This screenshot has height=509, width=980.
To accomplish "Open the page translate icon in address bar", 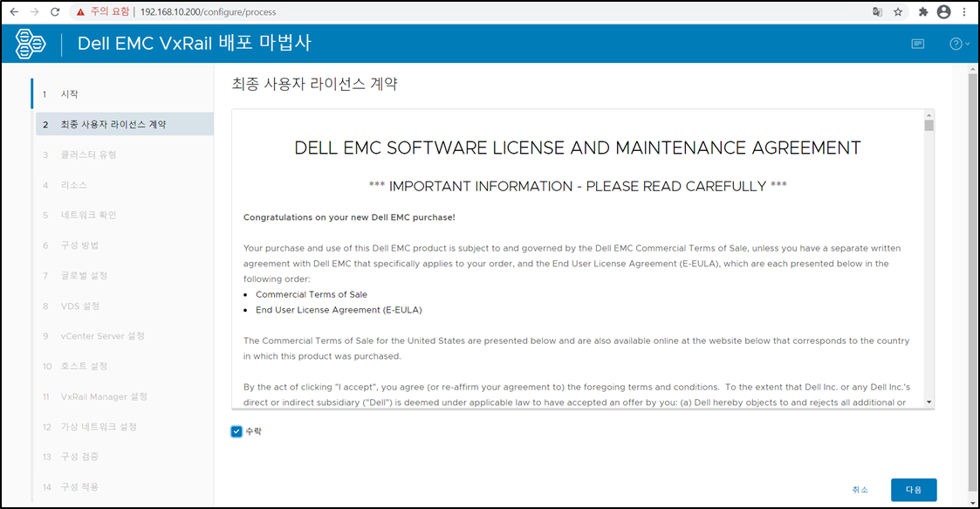I will point(878,12).
